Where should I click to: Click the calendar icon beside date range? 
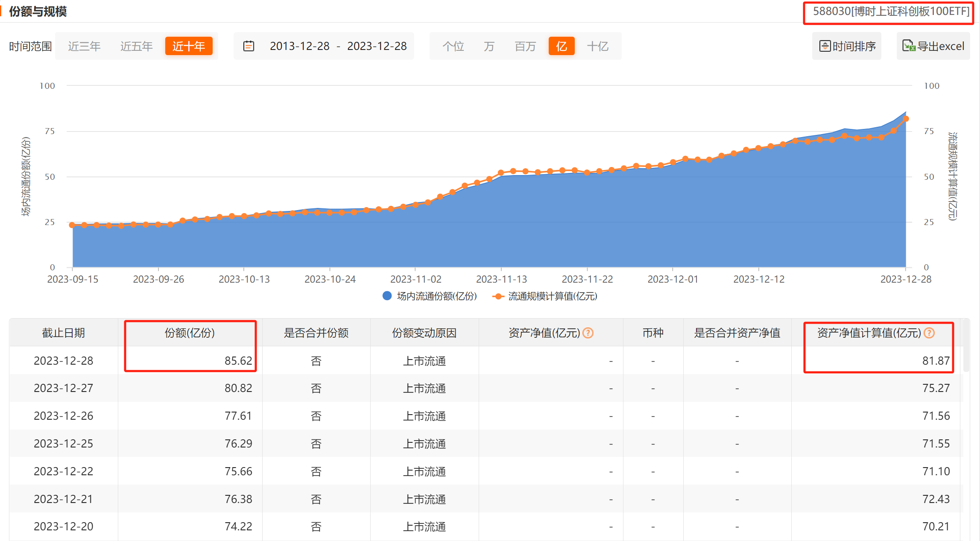[x=249, y=46]
